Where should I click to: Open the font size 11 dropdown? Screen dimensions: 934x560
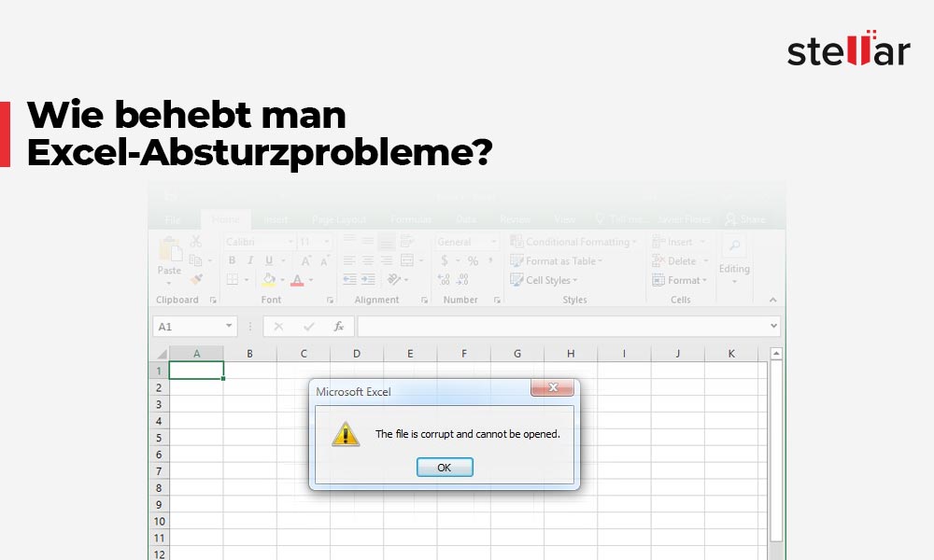click(x=326, y=242)
